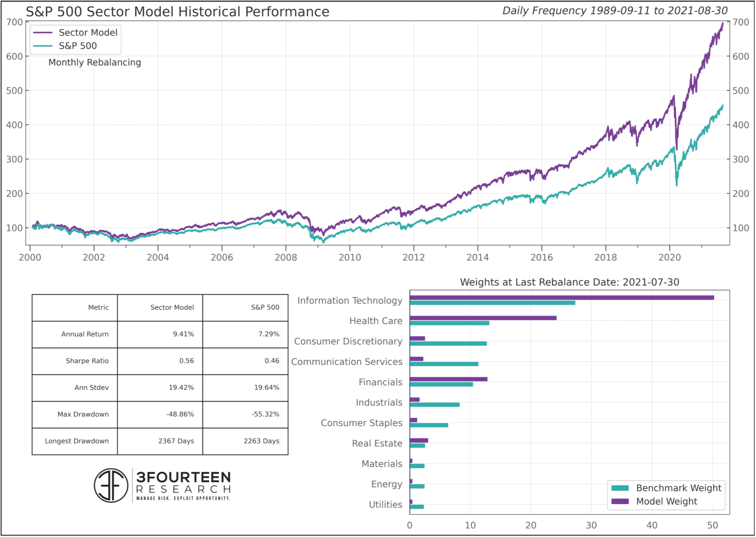Click the Sharpe Ratio row label
The image size is (756, 537).
[87, 361]
